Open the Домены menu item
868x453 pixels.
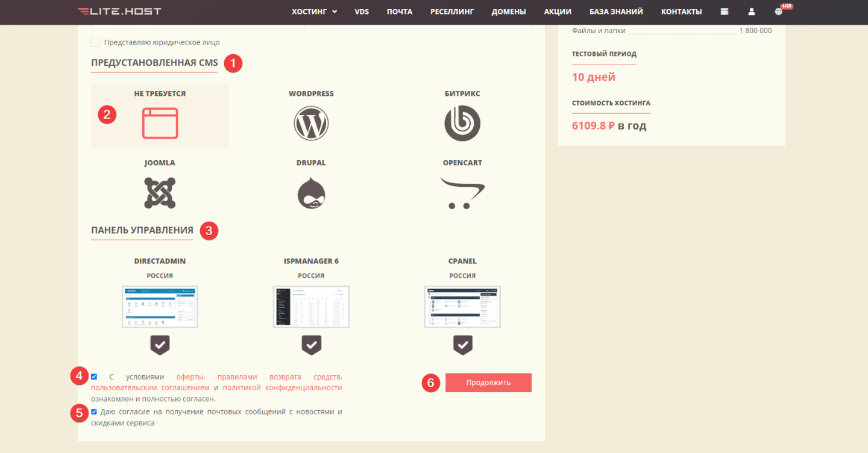click(x=509, y=11)
